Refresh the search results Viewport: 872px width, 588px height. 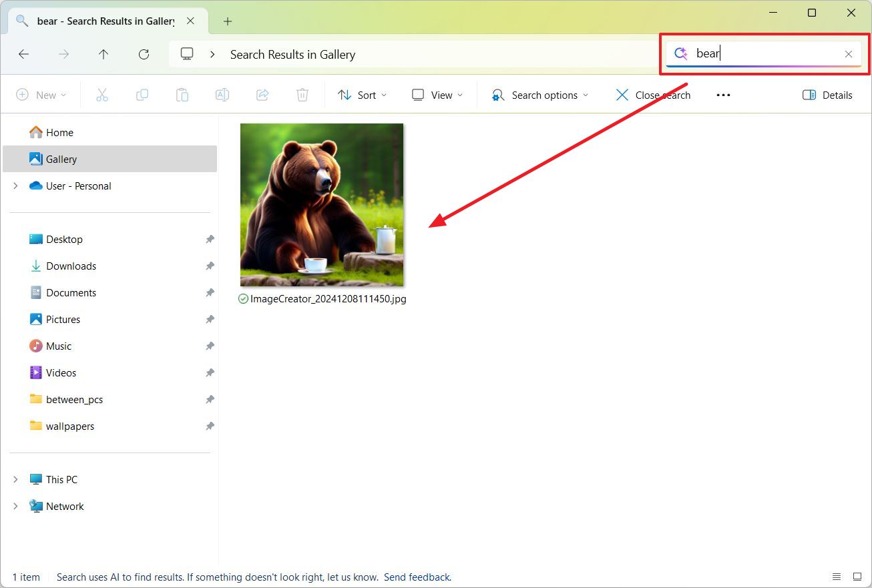144,54
